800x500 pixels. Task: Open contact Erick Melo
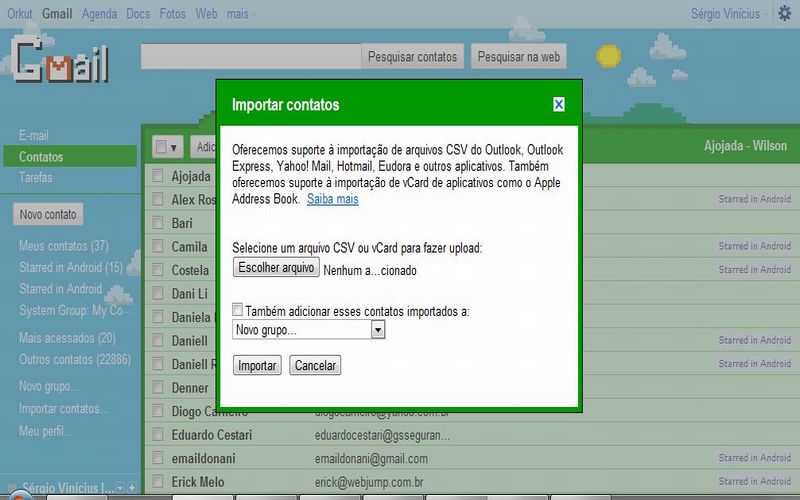click(198, 482)
